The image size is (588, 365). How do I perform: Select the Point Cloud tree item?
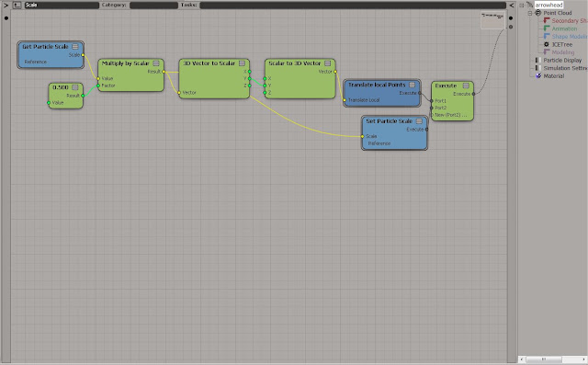[x=558, y=13]
